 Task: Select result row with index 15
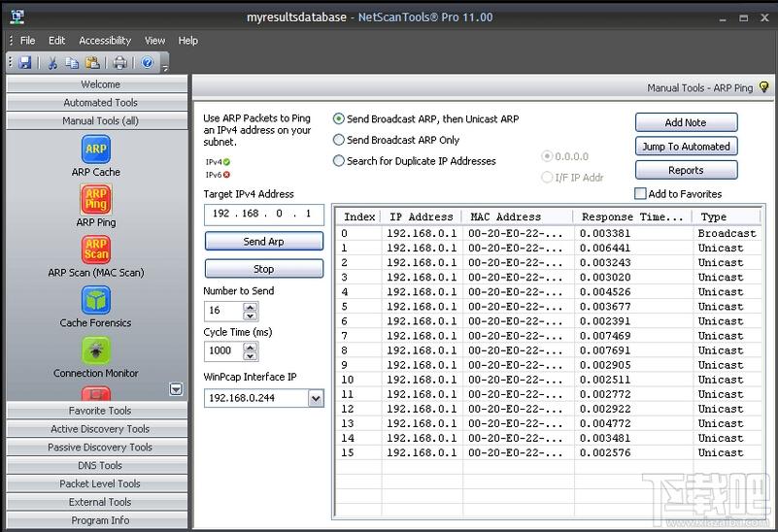click(549, 452)
